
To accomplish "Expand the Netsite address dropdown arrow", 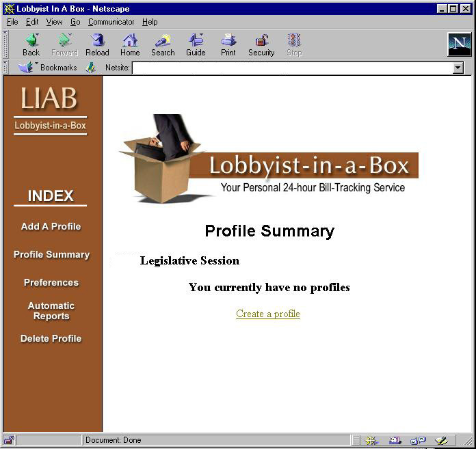I will click(458, 68).
